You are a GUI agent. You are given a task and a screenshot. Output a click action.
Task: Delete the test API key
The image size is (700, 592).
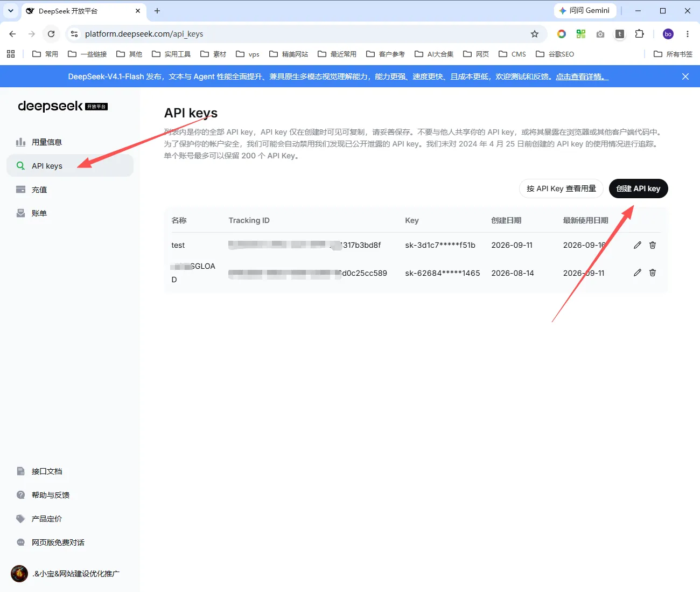pyautogui.click(x=653, y=245)
